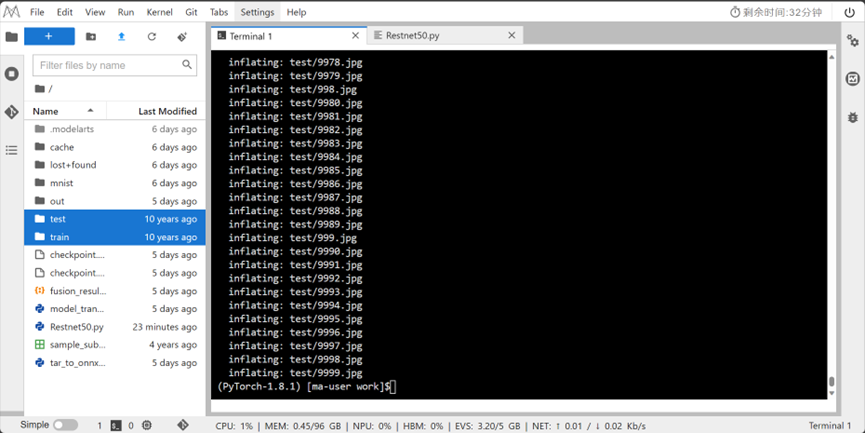The width and height of the screenshot is (865, 433).
Task: Select the model_tran... Python file
Action: 115,309
